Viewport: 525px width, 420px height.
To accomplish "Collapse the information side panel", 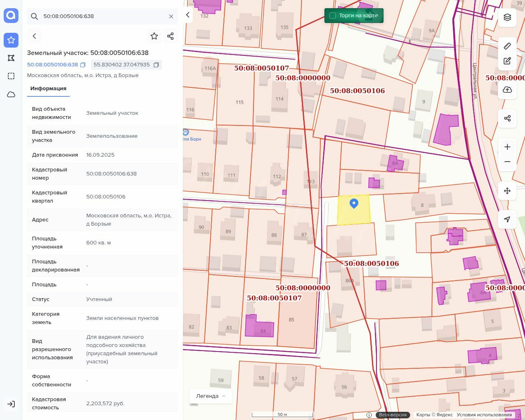I will (188, 15).
